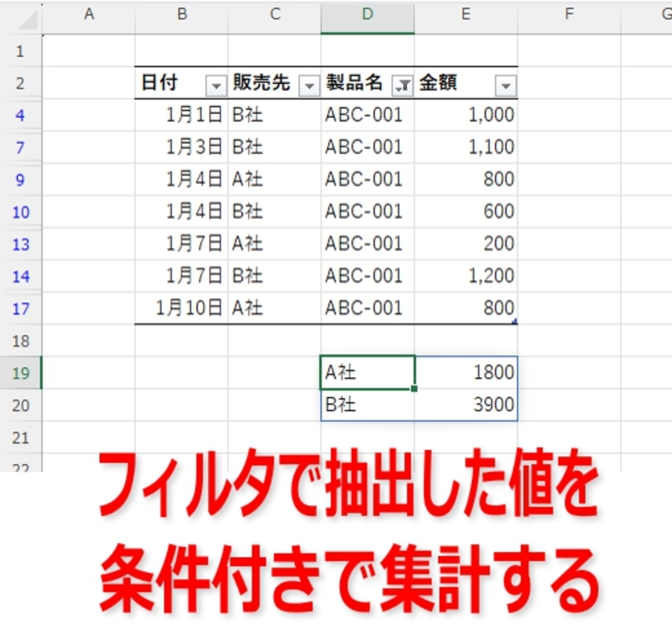Click the table resize handle at E17
Viewport: 672px width, 640px height.
pos(514,321)
